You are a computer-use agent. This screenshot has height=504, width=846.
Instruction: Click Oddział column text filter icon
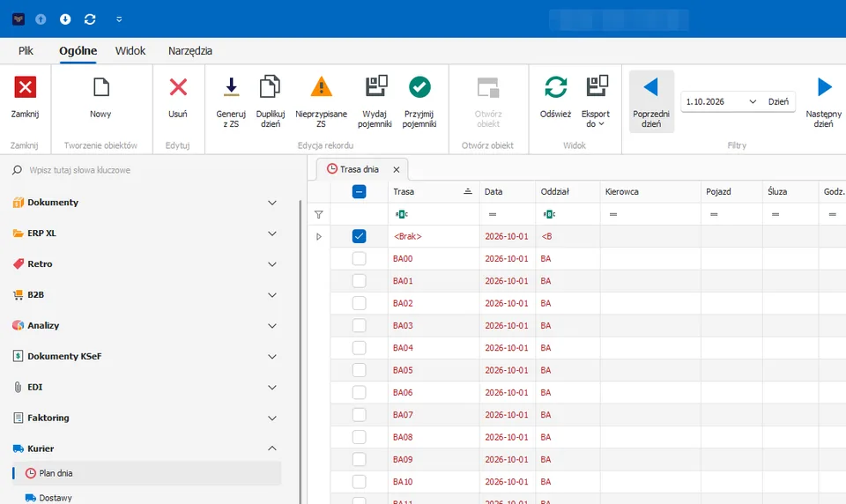click(549, 214)
